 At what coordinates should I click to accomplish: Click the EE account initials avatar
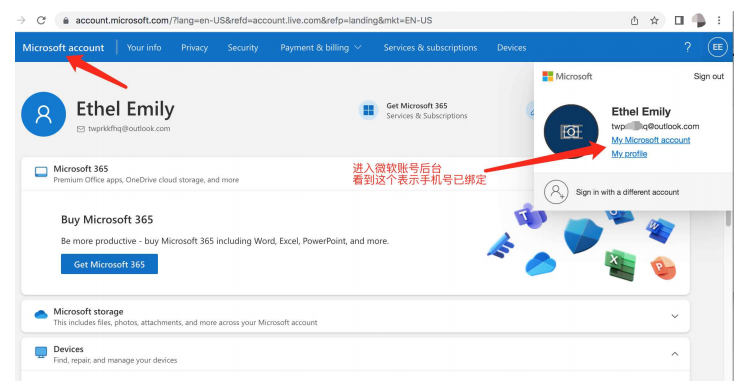pyautogui.click(x=717, y=47)
